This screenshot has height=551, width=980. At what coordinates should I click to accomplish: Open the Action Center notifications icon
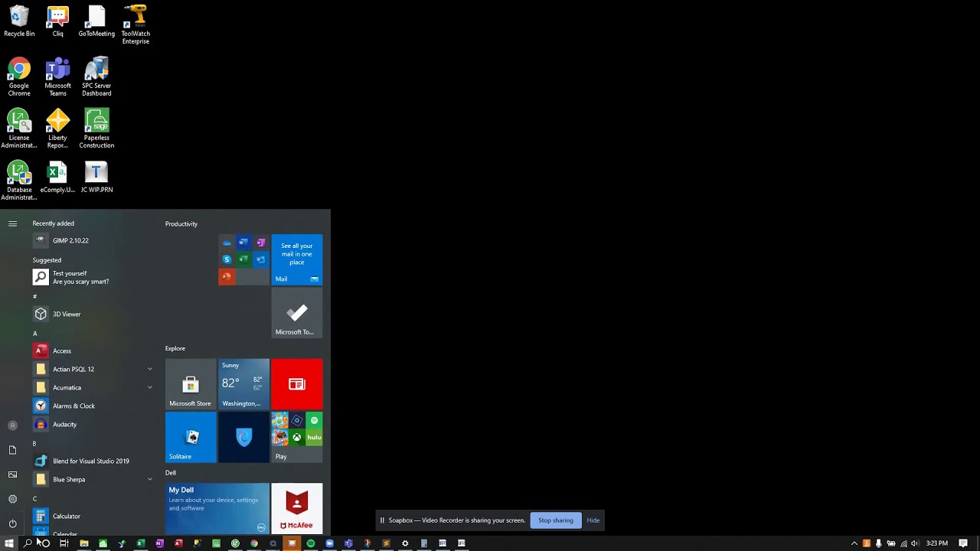pos(963,543)
